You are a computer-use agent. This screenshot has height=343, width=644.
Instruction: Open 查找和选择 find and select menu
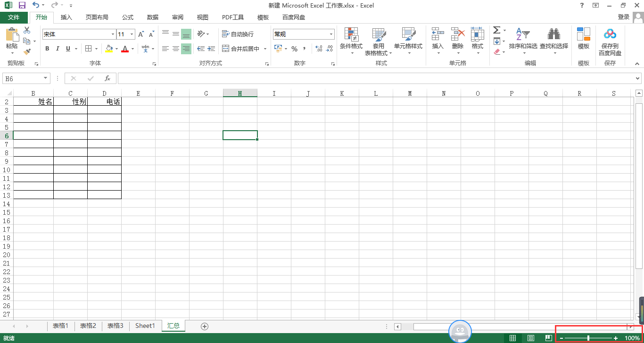coord(554,42)
